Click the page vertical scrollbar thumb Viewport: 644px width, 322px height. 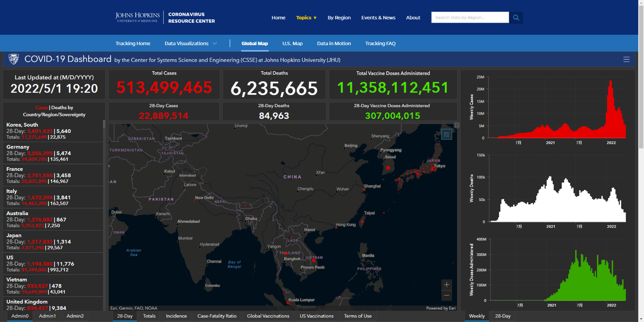(x=641, y=76)
